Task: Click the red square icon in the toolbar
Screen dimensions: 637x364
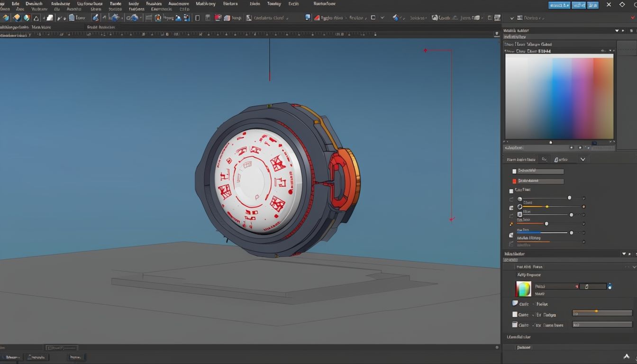Action: tap(218, 18)
